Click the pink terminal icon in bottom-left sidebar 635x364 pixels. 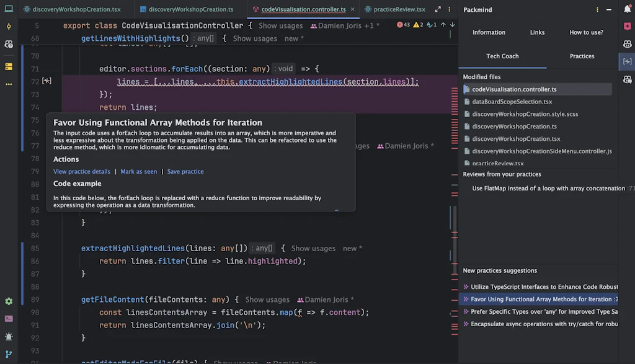9,318
